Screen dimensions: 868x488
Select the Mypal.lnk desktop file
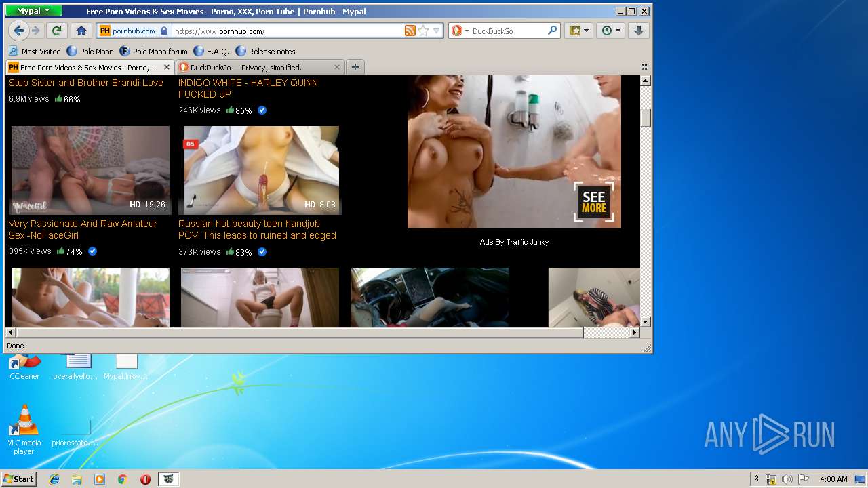pos(126,367)
